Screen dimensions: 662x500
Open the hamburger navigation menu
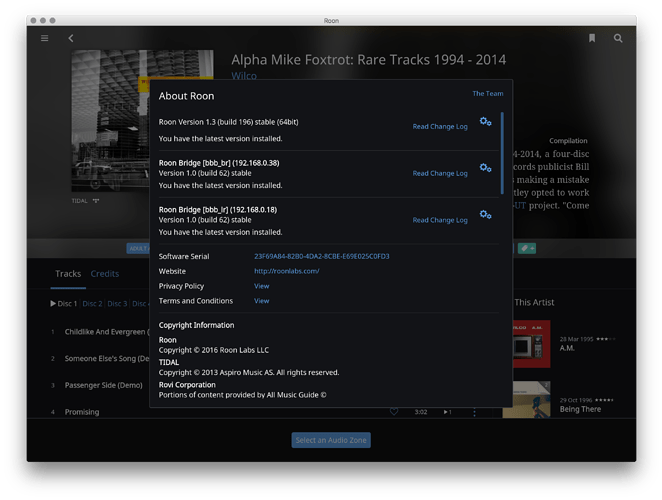coord(44,38)
